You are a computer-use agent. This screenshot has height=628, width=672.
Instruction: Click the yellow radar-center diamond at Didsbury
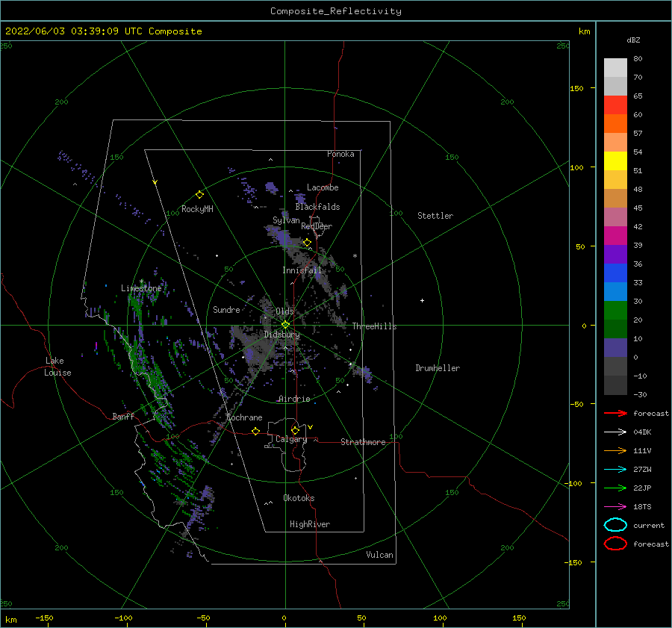coord(285,325)
